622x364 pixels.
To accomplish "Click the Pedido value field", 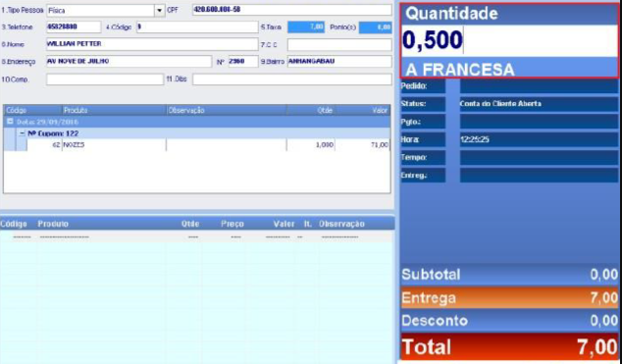I will (539, 86).
